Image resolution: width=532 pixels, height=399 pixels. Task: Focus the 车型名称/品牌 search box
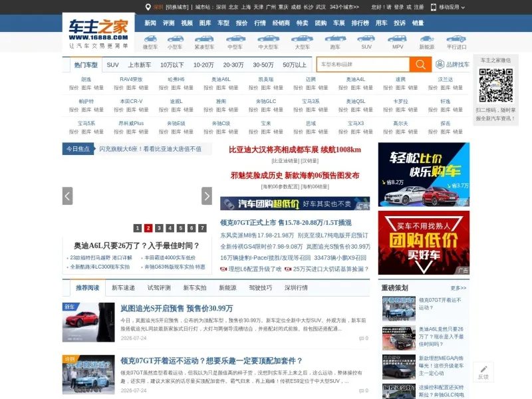click(363, 65)
